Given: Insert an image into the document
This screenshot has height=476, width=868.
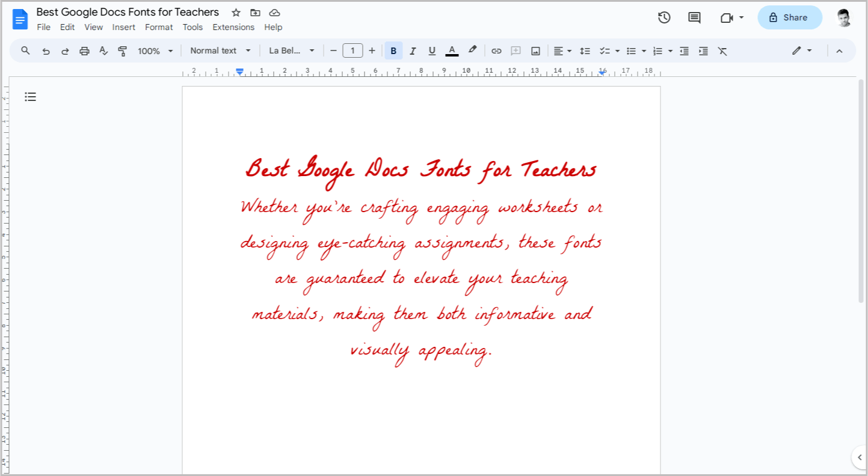Looking at the screenshot, I should (535, 50).
